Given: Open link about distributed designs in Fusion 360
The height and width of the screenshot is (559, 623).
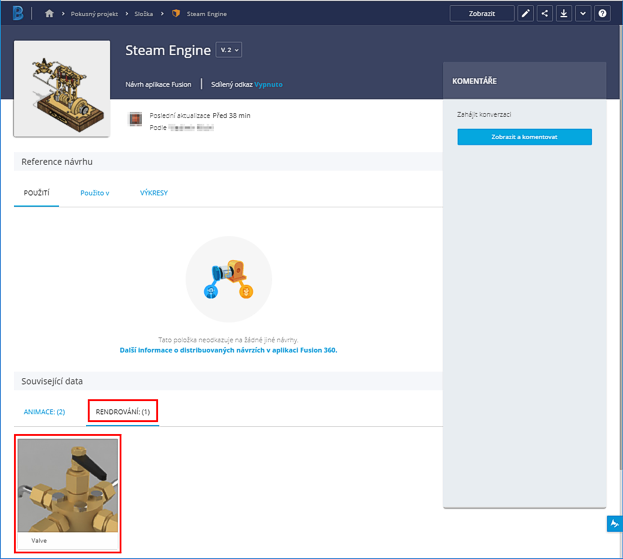Looking at the screenshot, I should pos(228,350).
